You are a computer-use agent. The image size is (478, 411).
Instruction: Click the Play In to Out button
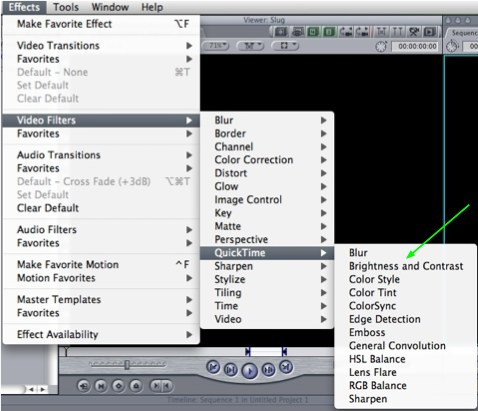point(230,370)
